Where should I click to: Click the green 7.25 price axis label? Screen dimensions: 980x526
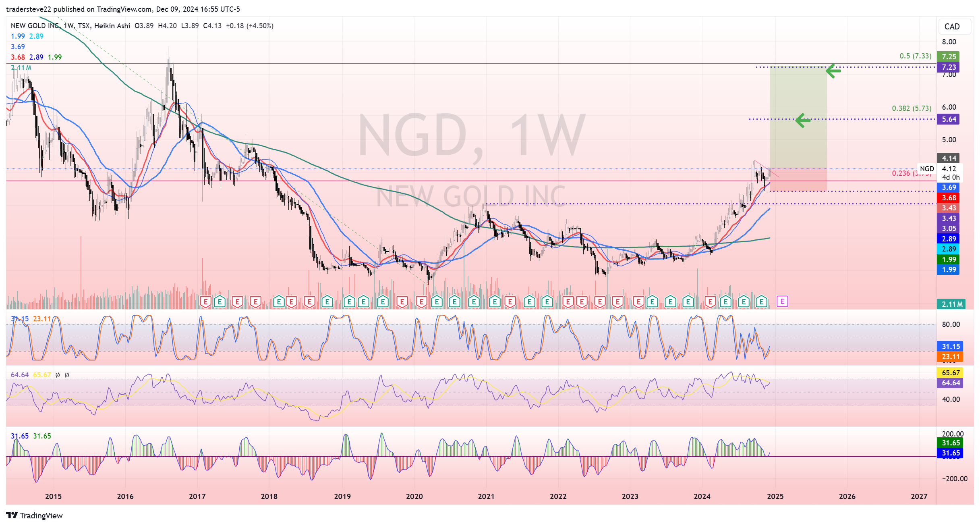(x=949, y=57)
